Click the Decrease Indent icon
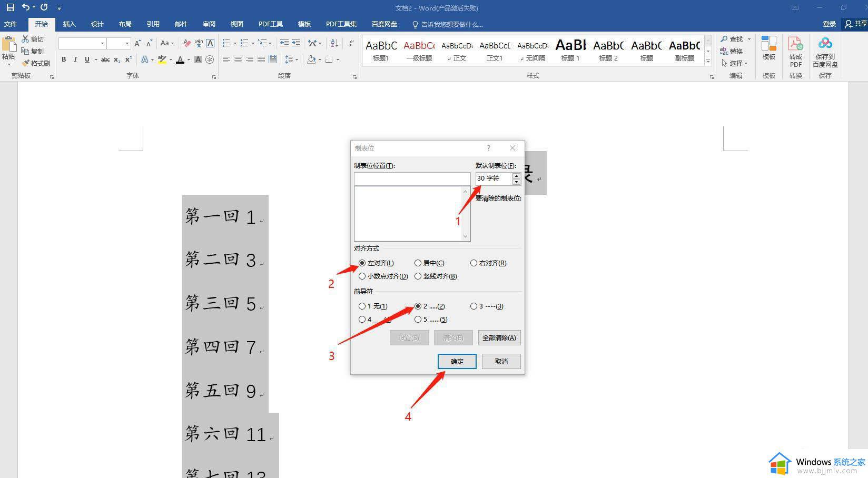 (x=284, y=43)
